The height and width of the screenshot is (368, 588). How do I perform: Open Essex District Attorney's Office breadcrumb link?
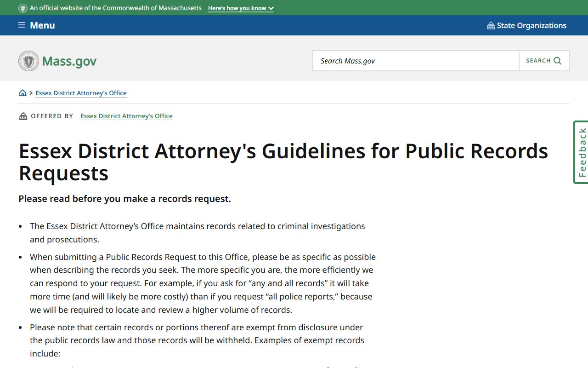[81, 93]
